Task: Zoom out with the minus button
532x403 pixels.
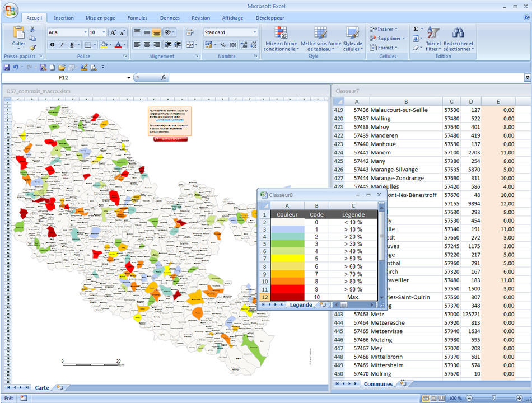Action: tap(469, 399)
